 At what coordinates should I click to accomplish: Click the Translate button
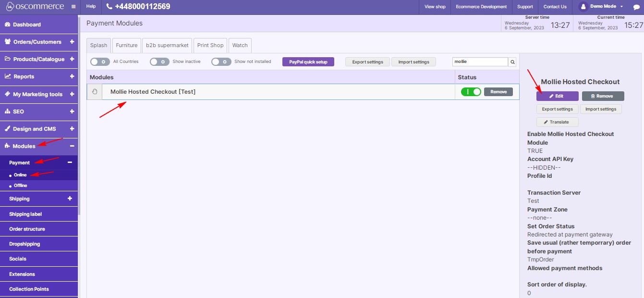pos(557,122)
